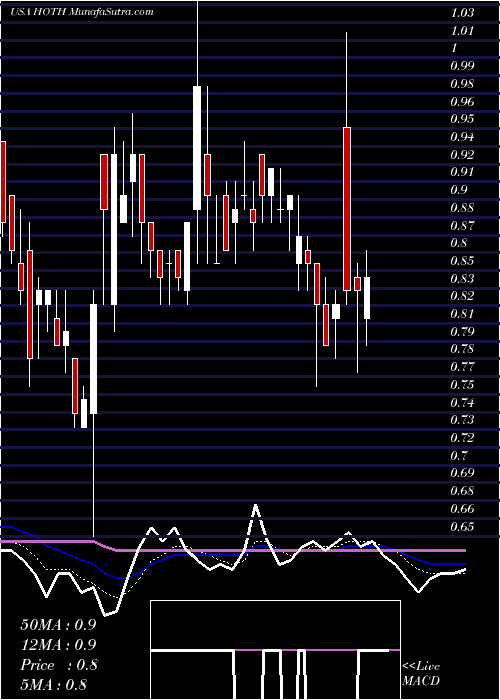Select the Price : 0.8 readout
Screen dimensions: 500x700
(x=58, y=665)
